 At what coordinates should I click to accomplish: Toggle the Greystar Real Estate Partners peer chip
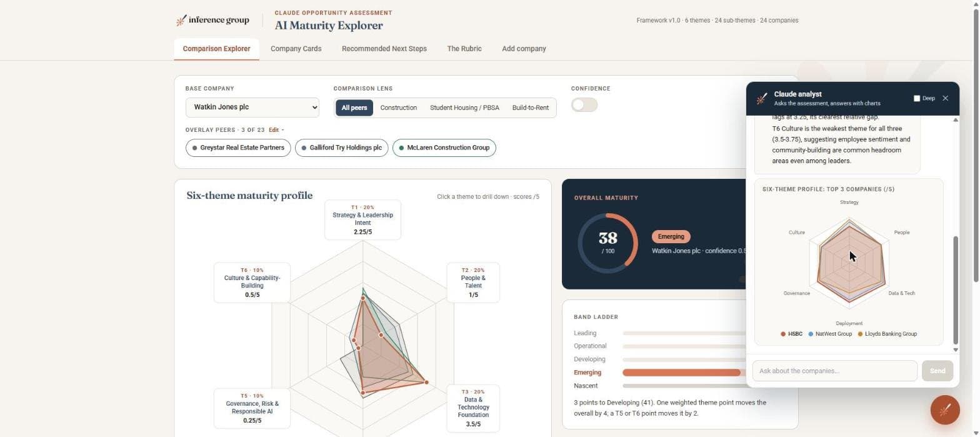tap(238, 148)
